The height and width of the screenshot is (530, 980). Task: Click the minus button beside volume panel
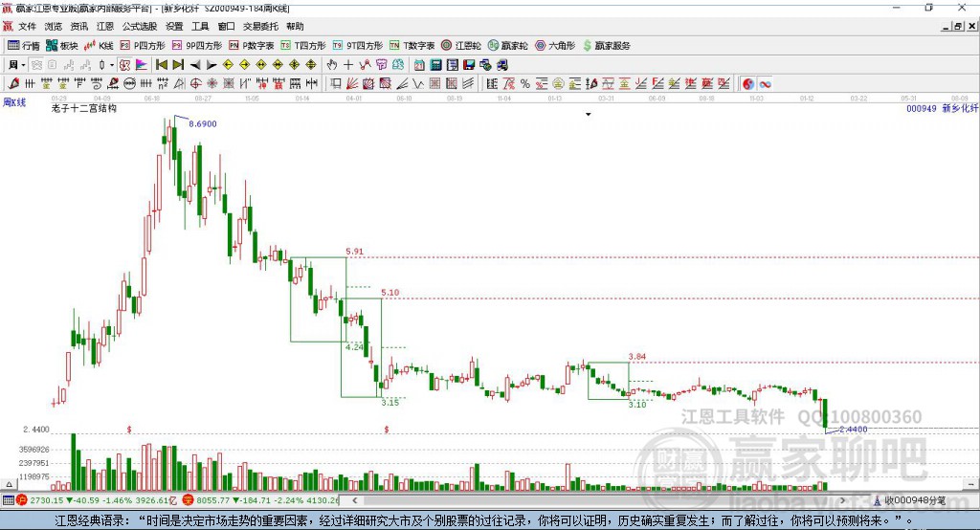point(970,484)
